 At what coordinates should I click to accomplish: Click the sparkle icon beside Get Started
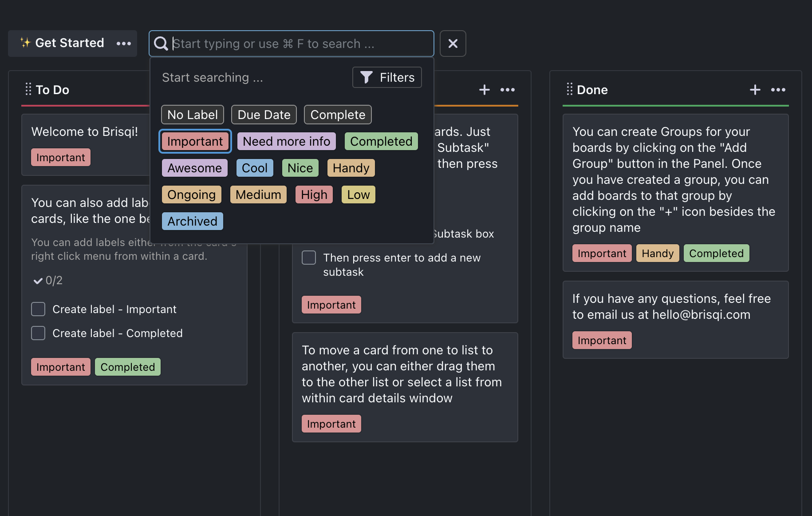click(25, 43)
